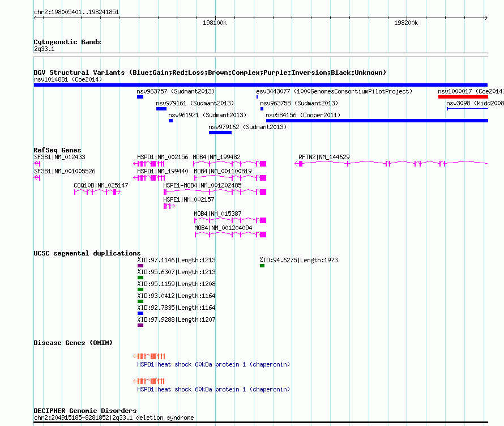Open the HSPD1|NM_002156 gene label

[x=163, y=157]
